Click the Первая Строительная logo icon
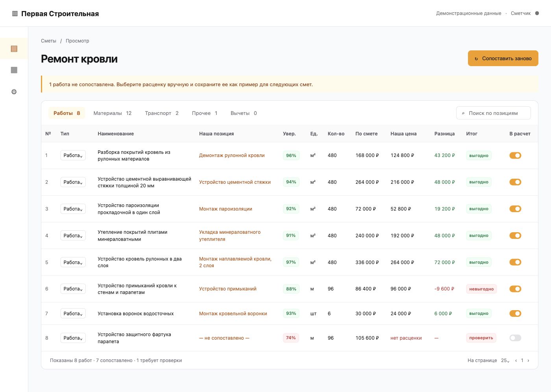This screenshot has width=551, height=392. click(15, 13)
